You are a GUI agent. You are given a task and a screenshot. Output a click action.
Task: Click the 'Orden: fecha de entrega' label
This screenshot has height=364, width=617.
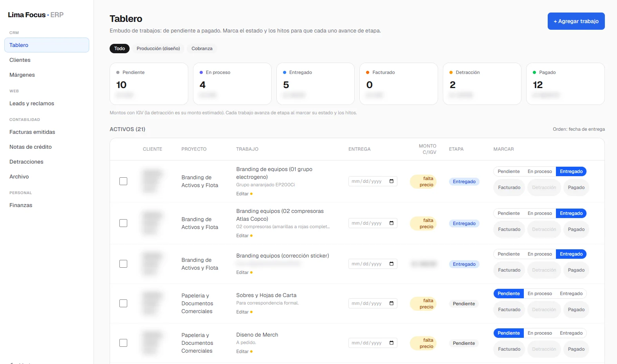(579, 129)
